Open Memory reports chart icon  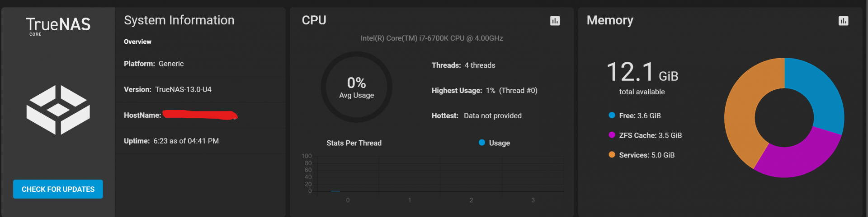[843, 21]
